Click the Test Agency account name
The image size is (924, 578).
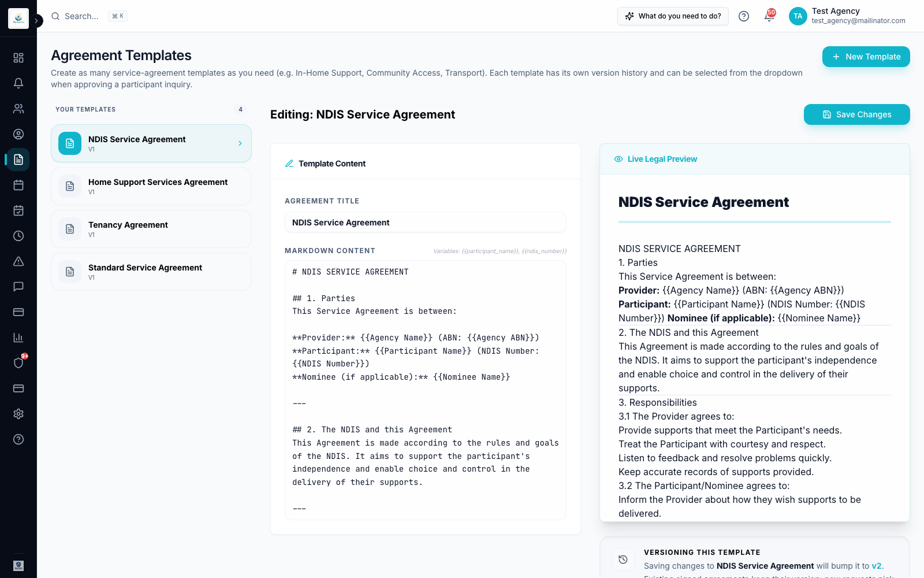point(836,11)
